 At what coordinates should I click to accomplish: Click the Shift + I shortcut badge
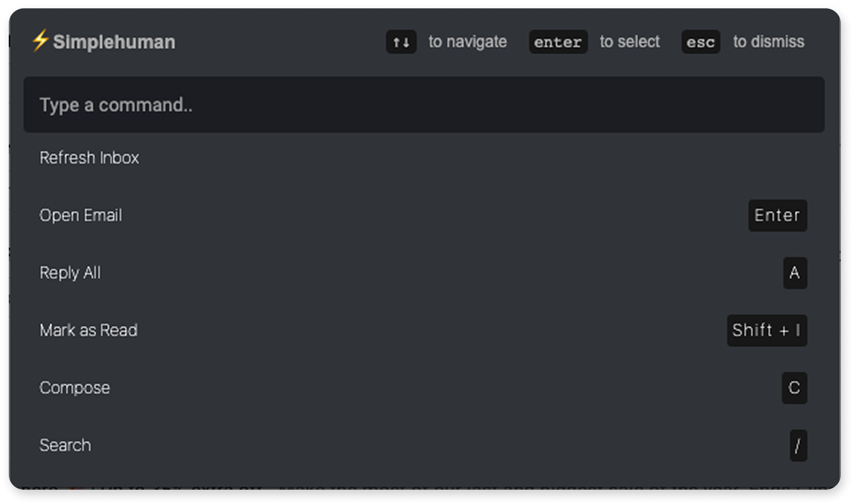[x=766, y=331]
